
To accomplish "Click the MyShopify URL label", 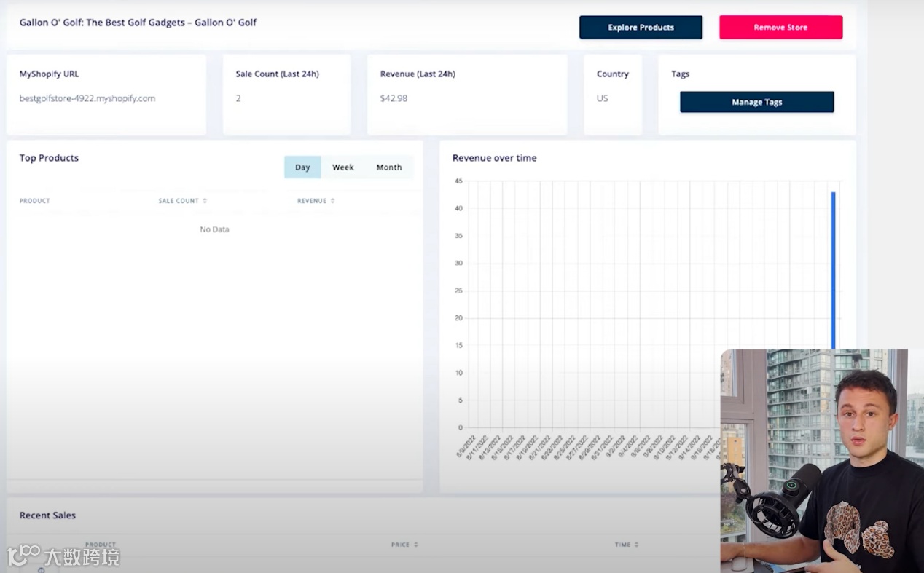I will pos(49,74).
